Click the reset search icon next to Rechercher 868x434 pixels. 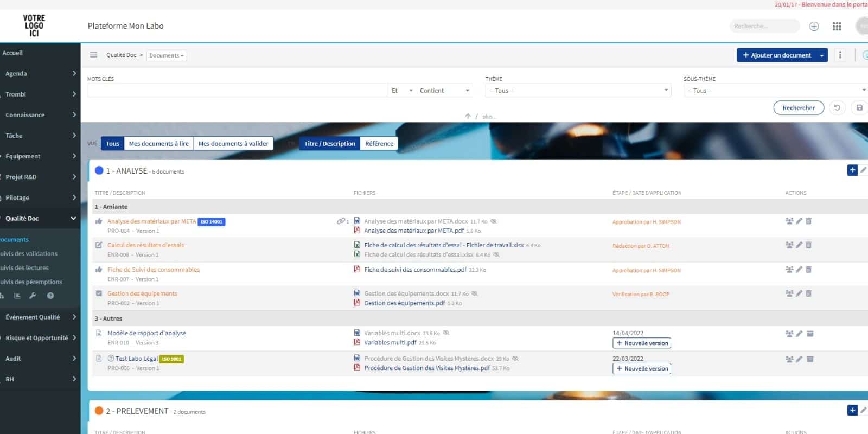(x=837, y=108)
